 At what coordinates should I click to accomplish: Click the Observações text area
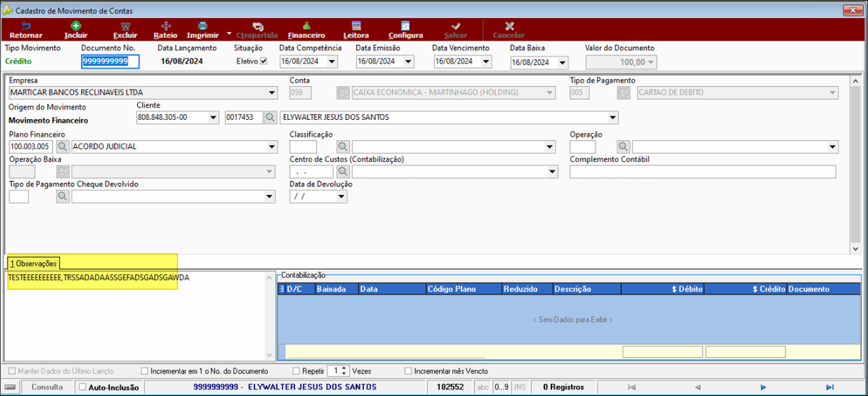pos(135,315)
